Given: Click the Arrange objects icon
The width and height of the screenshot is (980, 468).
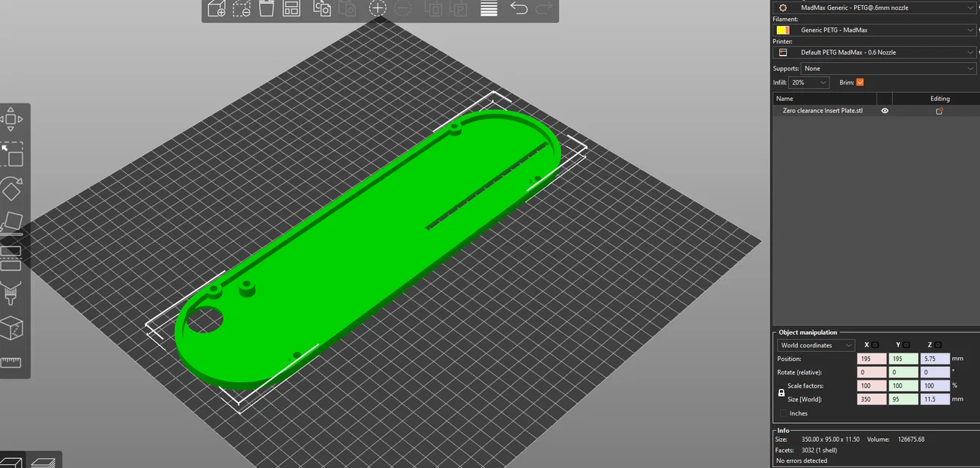Looking at the screenshot, I should 292,8.
